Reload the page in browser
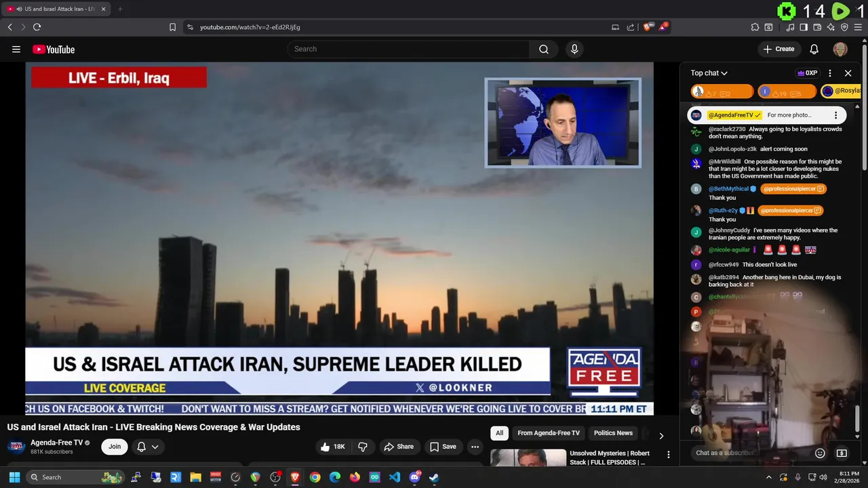868x488 pixels. point(37,27)
